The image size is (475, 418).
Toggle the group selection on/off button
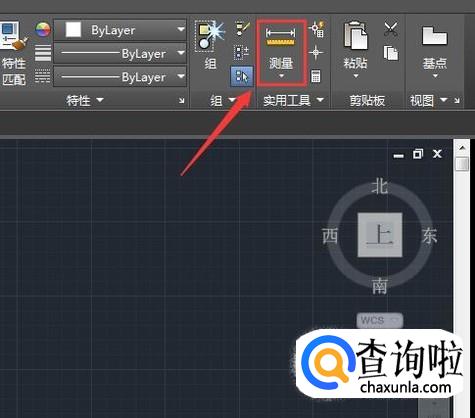(x=242, y=76)
